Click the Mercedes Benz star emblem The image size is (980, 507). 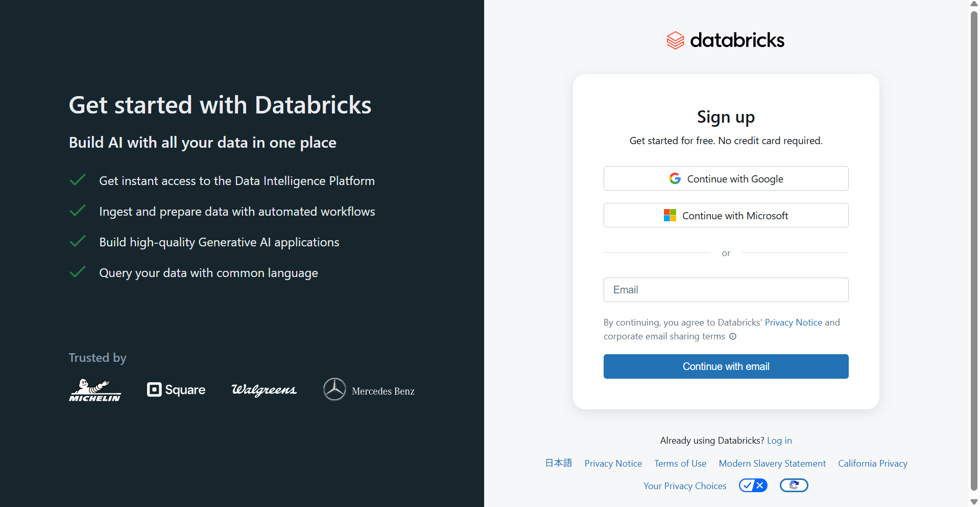pos(334,389)
